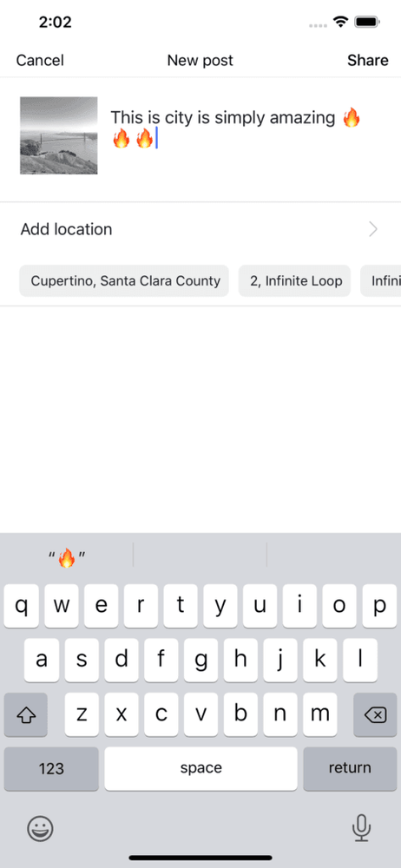Toggle the shift arrow key
The image size is (401, 868).
(25, 714)
